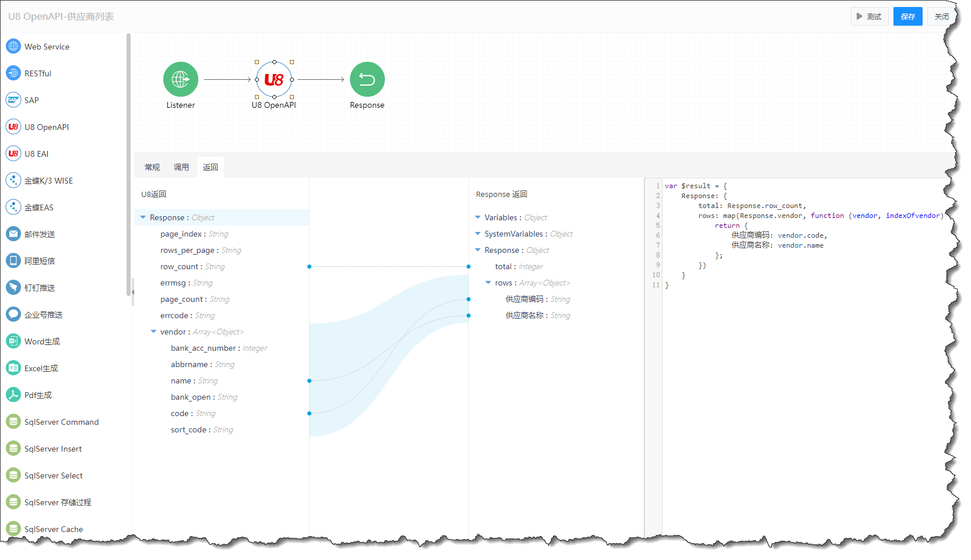The height and width of the screenshot is (560, 971).
Task: Select the SqlServer Command icon
Action: 13,421
